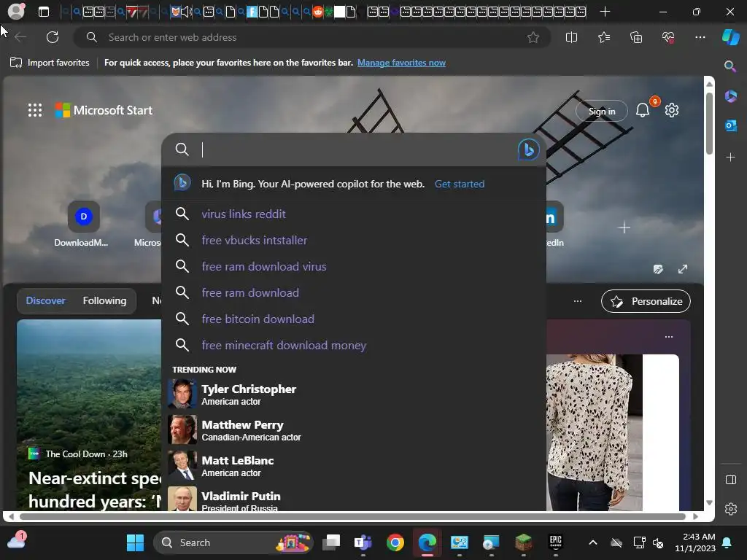This screenshot has height=560, width=747.
Task: Pick the suggestion free minecraft download money
Action: point(354,345)
